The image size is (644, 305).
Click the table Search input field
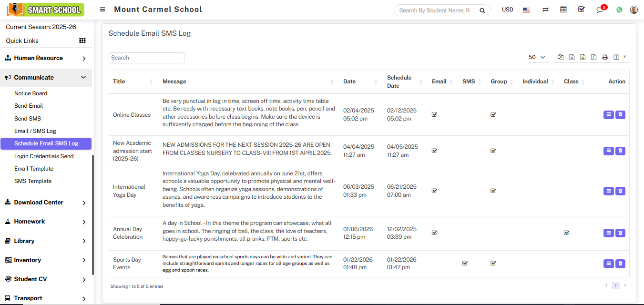[x=146, y=58]
